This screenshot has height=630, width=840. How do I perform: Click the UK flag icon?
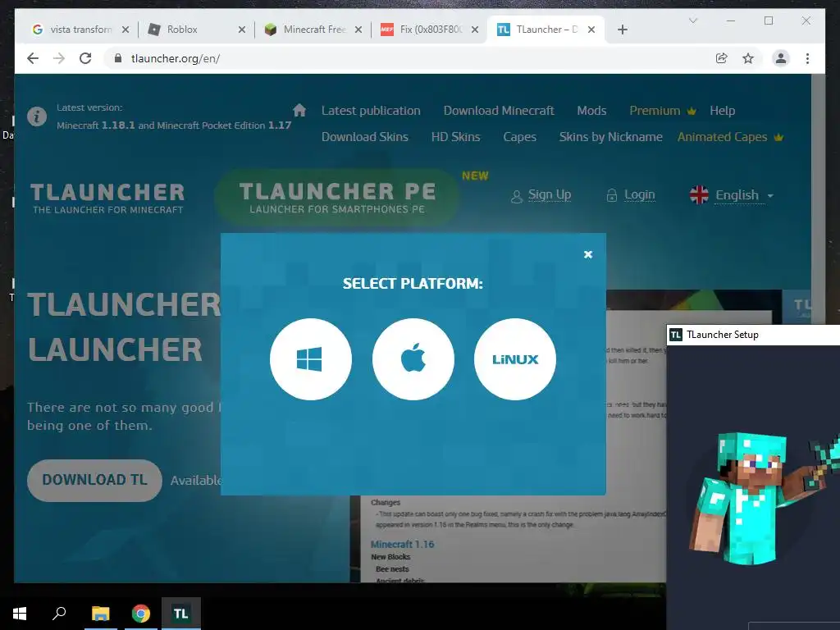(699, 195)
